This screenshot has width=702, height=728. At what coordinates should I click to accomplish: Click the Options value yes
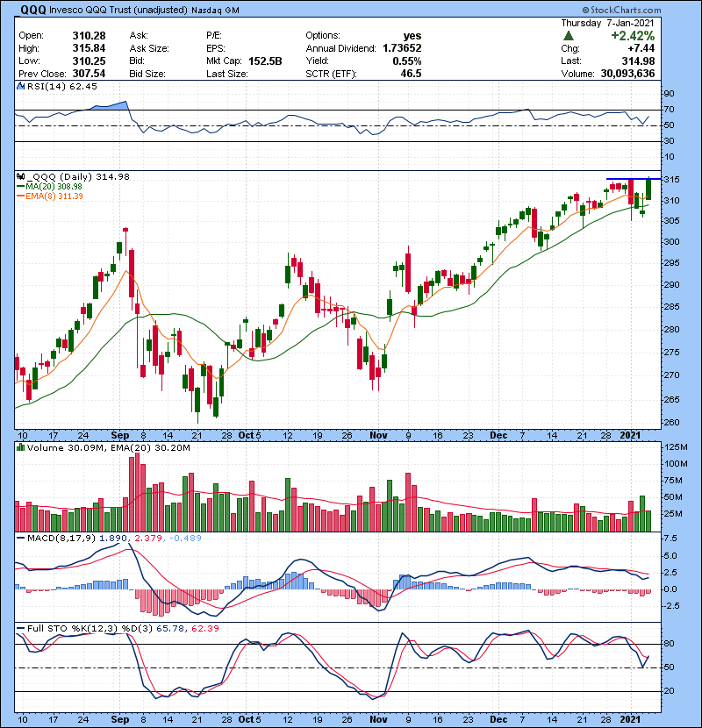point(412,36)
